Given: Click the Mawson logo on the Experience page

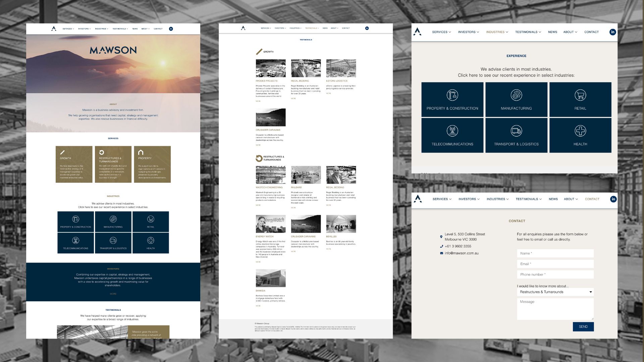Looking at the screenshot, I should [417, 32].
